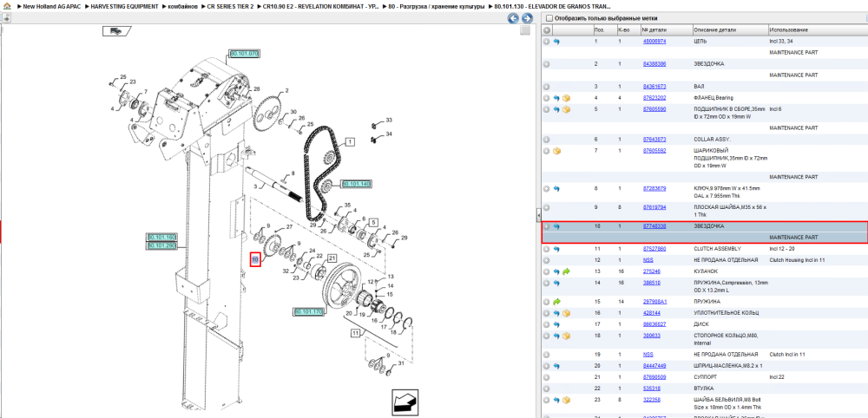Open part number link 87527860
868x418 pixels.
pos(654,249)
